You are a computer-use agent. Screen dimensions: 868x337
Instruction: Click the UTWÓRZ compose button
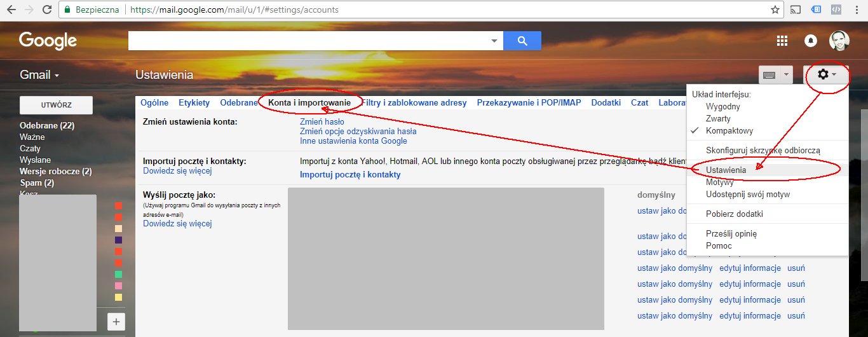pos(56,105)
